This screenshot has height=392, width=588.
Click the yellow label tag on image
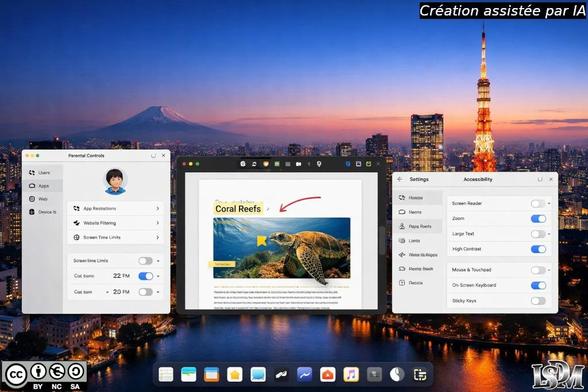222,264
